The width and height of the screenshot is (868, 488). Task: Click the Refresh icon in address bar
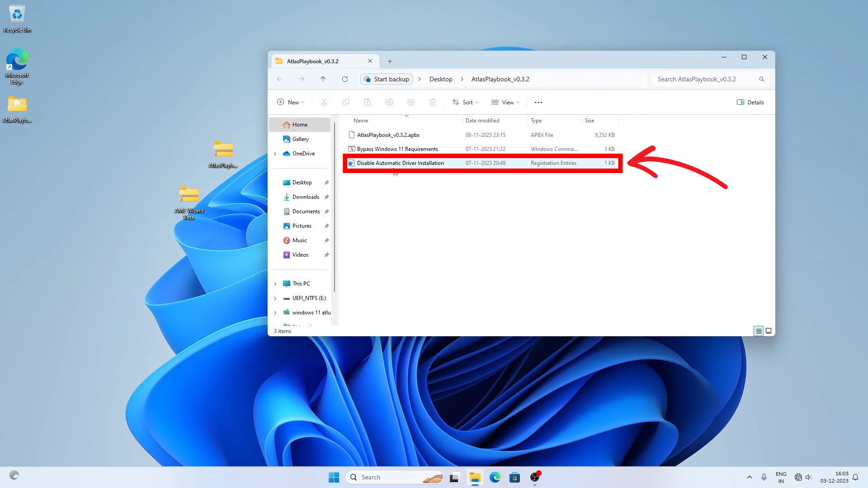(x=345, y=79)
